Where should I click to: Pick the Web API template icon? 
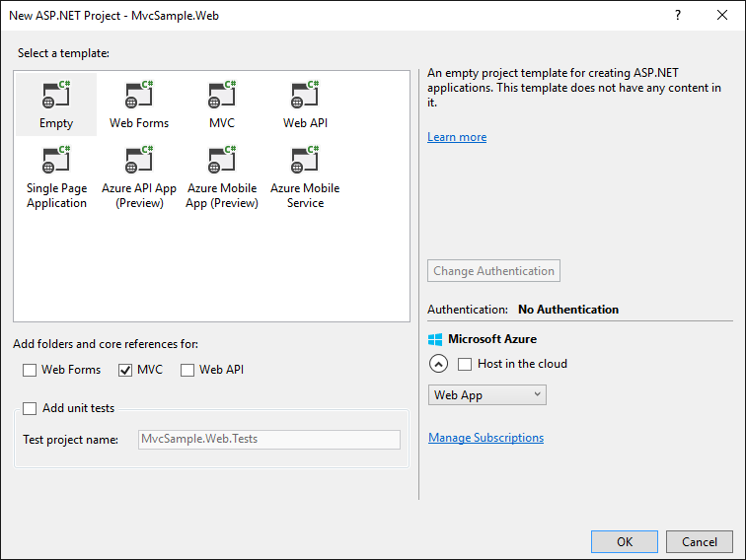(x=305, y=94)
